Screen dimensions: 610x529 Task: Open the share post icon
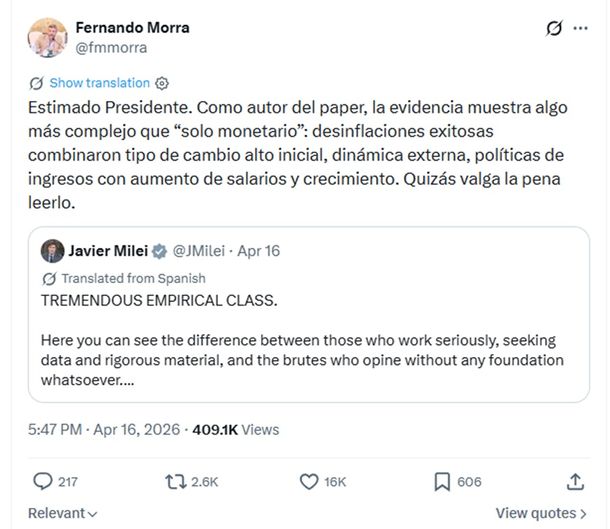[x=575, y=481]
